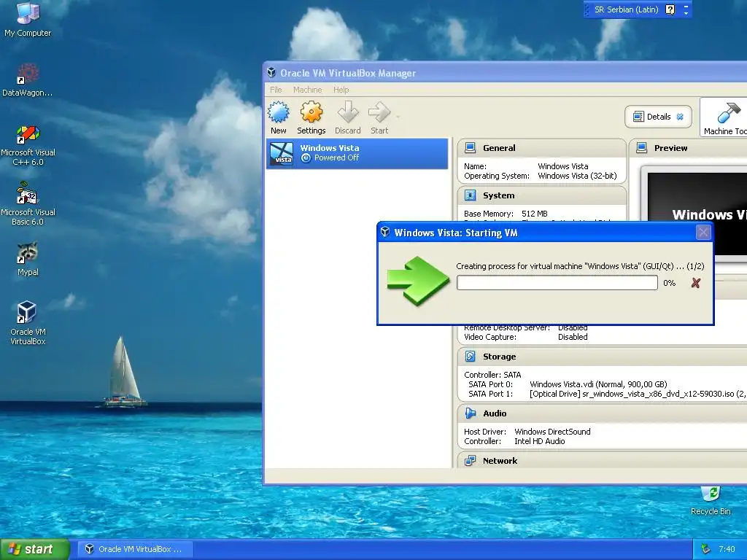
Task: Click 'Windows Vista.vdi' SATA Port 0 text
Action: point(598,384)
